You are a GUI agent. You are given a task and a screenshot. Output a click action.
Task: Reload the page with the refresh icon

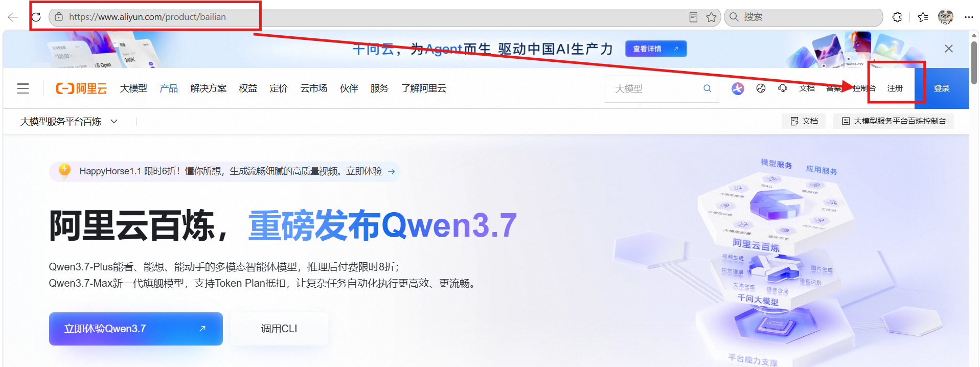point(36,17)
